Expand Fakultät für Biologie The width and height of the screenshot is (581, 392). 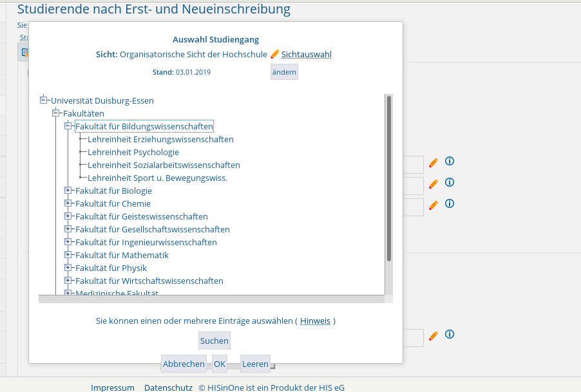[68, 191]
